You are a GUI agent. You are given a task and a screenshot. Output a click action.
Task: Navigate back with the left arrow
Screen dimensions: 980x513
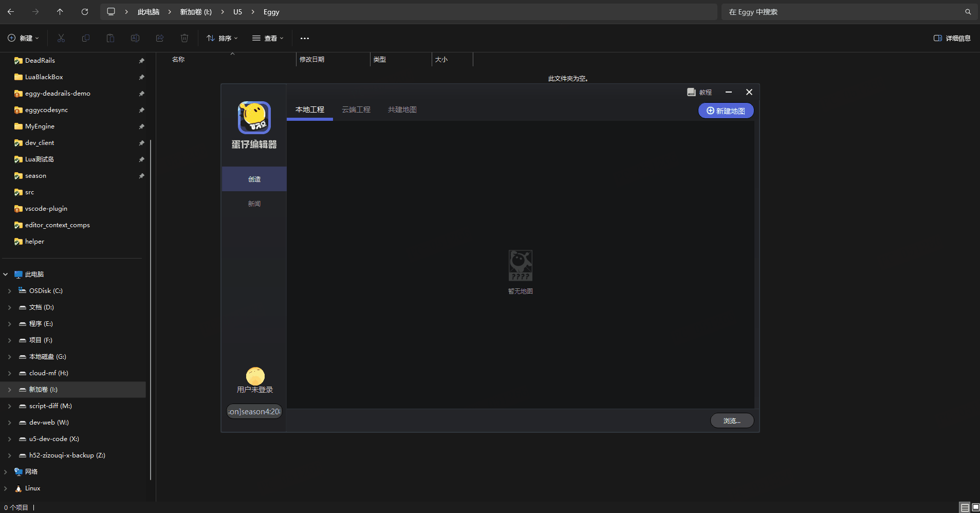pos(11,12)
